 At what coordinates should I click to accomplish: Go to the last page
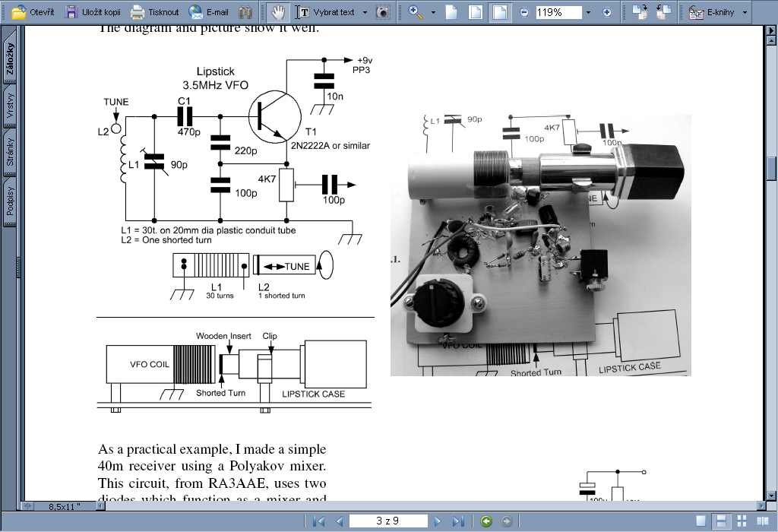click(x=457, y=521)
